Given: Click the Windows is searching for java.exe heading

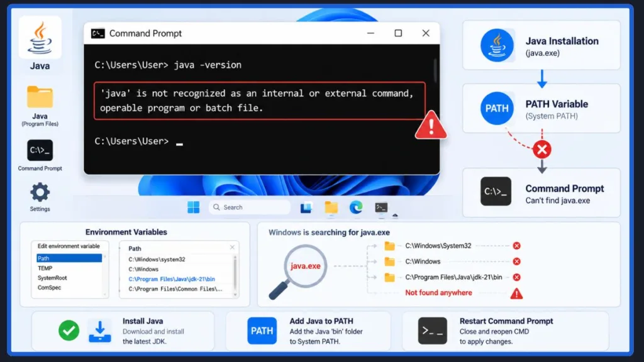Looking at the screenshot, I should (329, 233).
